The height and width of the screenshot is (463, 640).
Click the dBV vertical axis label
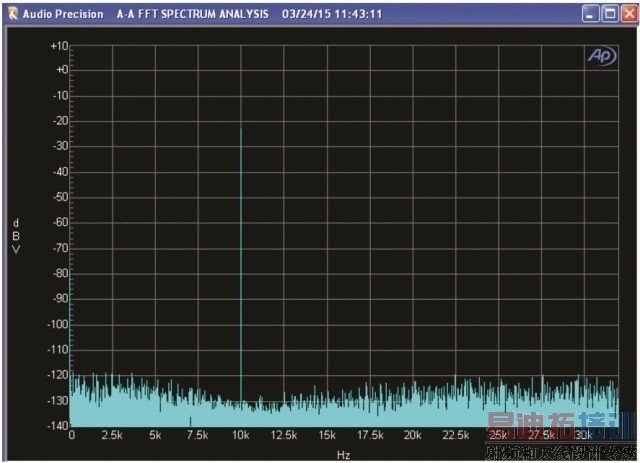[x=16, y=236]
